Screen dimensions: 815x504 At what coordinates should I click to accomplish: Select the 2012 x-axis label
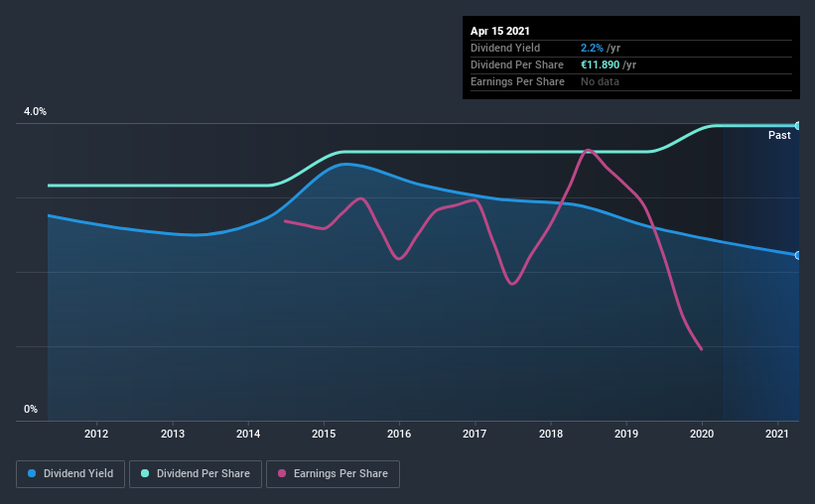click(96, 434)
